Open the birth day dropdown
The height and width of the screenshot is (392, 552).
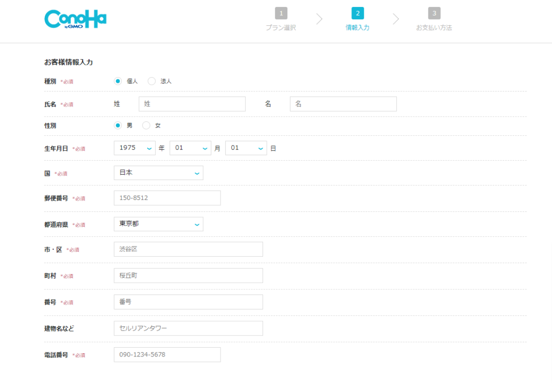pos(246,148)
